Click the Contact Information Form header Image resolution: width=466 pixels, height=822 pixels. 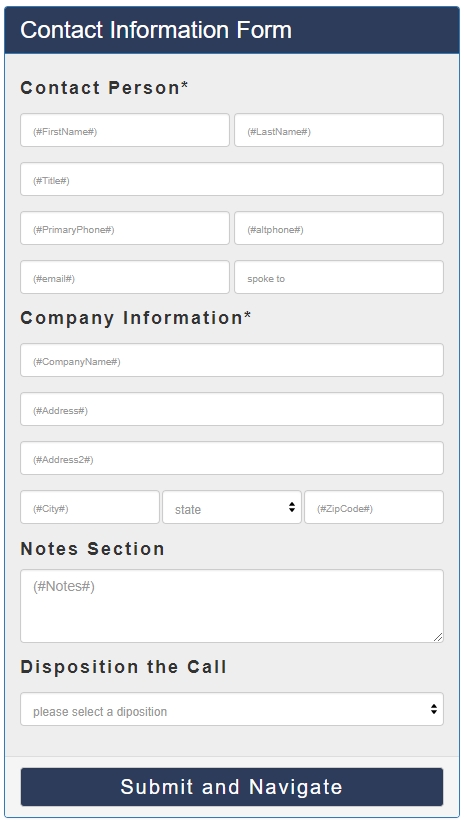click(x=232, y=30)
